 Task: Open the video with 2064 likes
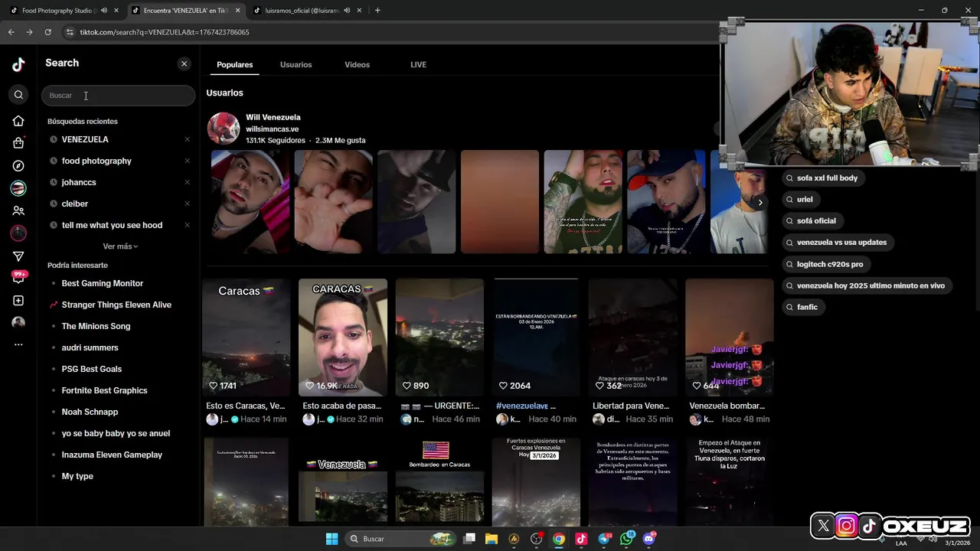(536, 337)
